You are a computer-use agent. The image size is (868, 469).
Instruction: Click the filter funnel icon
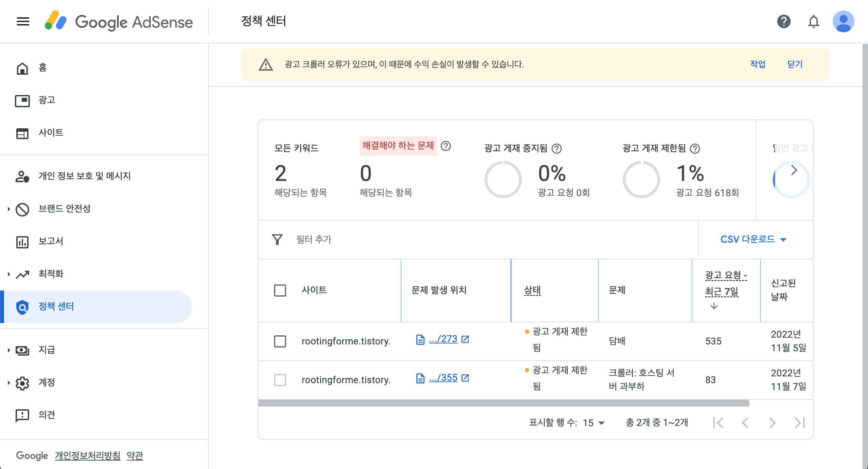point(277,240)
